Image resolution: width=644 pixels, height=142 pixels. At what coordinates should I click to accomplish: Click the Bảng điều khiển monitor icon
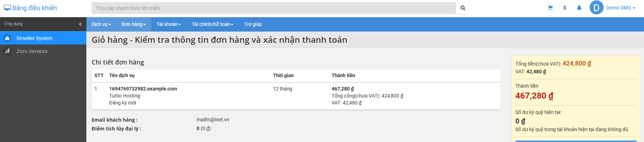click(x=7, y=8)
